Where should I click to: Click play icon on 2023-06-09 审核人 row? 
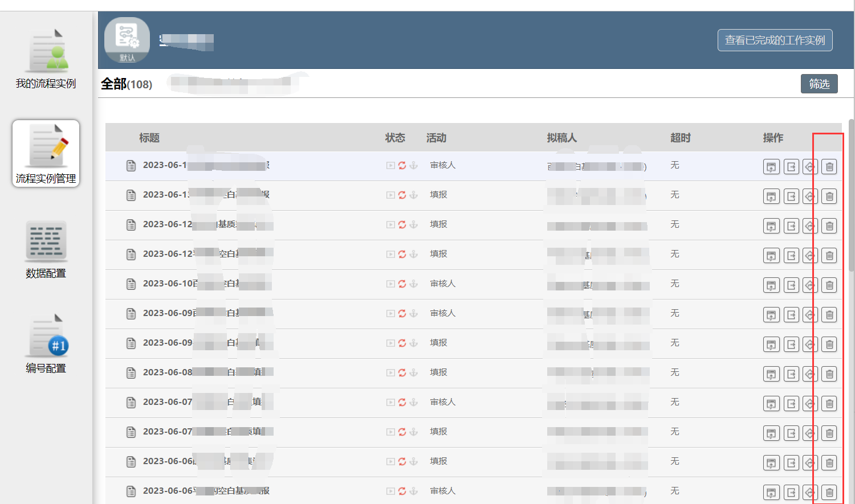point(390,313)
